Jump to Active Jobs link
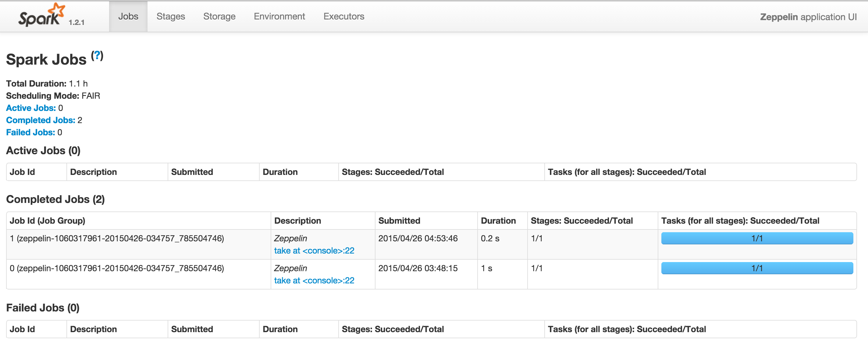The image size is (868, 362). click(x=31, y=108)
